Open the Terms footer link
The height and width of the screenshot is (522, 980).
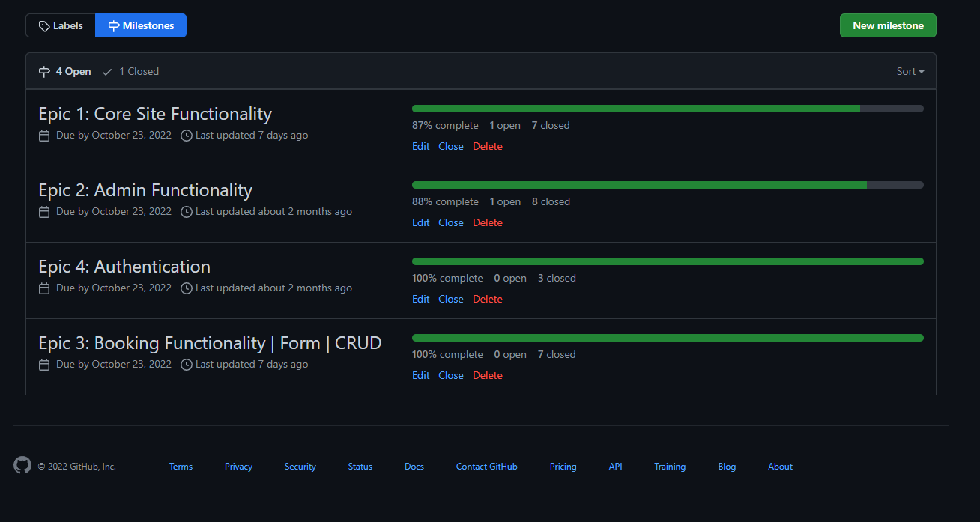(x=181, y=466)
